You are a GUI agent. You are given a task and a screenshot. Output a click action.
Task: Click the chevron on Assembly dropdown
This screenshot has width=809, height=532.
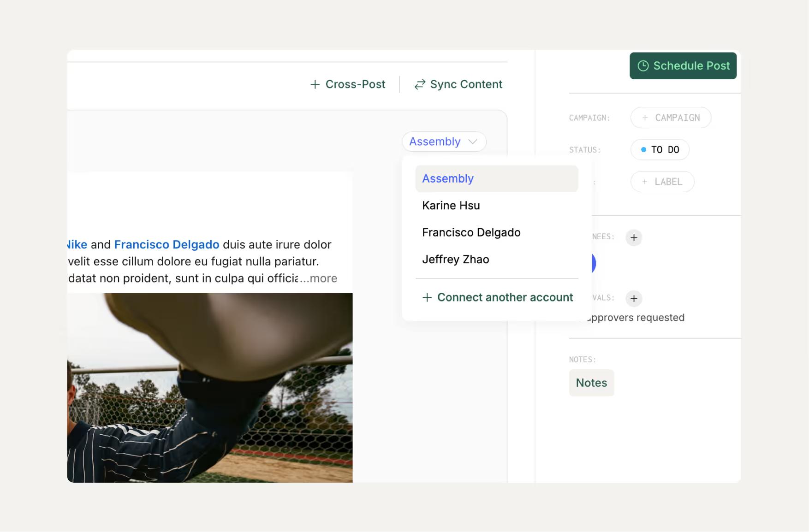(472, 142)
